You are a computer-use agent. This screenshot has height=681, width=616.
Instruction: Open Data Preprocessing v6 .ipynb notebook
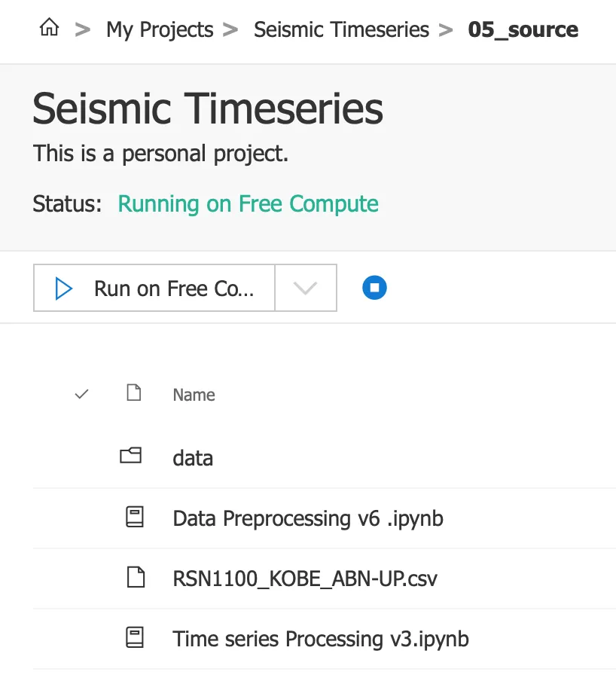[307, 518]
